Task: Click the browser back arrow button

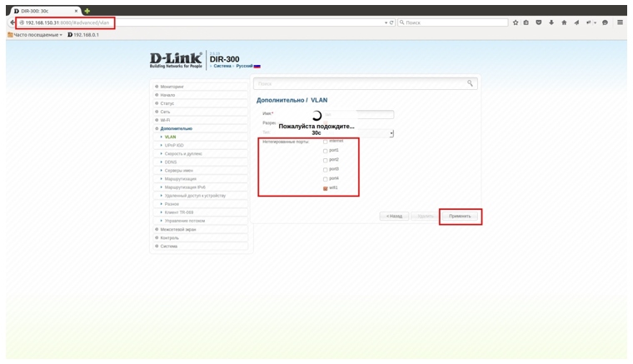Action: coord(12,22)
